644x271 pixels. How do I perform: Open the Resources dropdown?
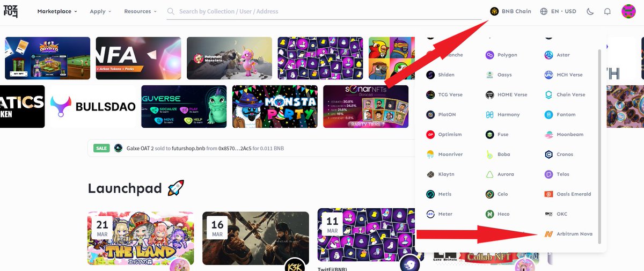[x=140, y=11]
